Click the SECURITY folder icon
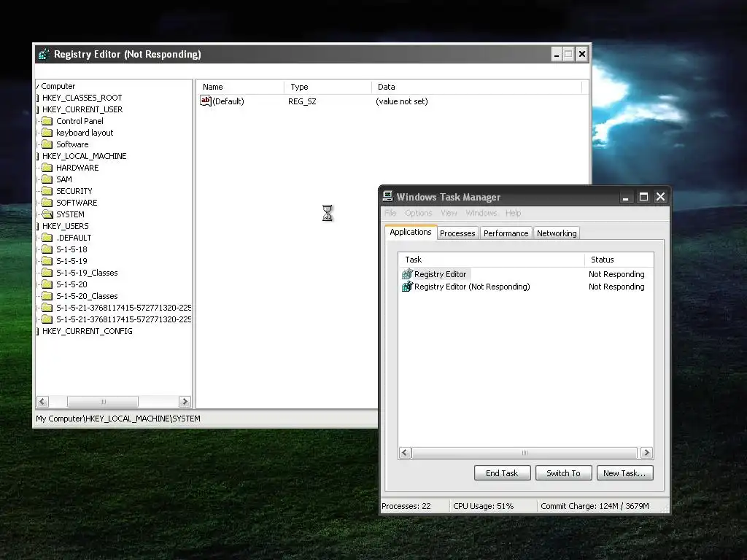747x560 pixels. click(47, 191)
